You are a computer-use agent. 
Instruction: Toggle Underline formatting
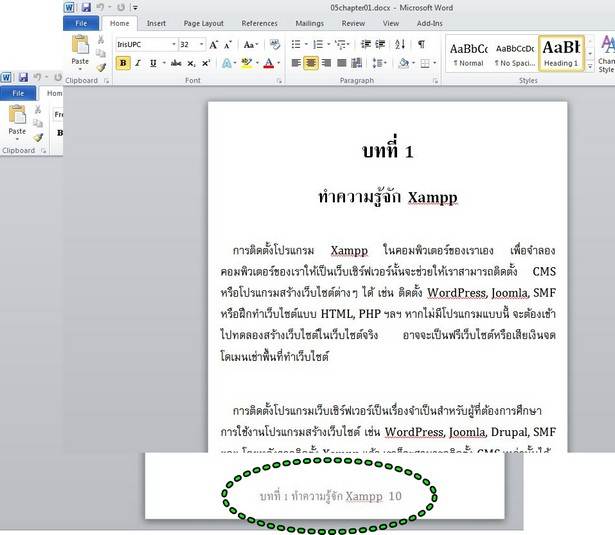point(153,63)
